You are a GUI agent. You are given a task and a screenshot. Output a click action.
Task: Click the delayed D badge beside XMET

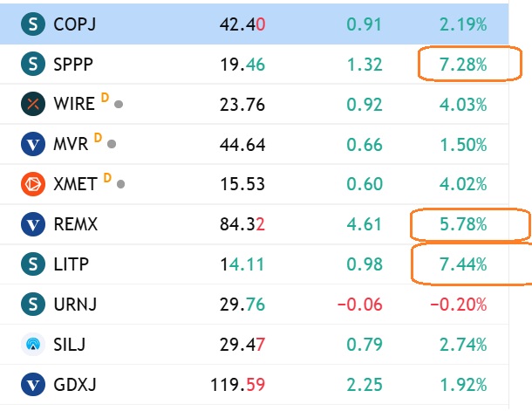point(107,178)
